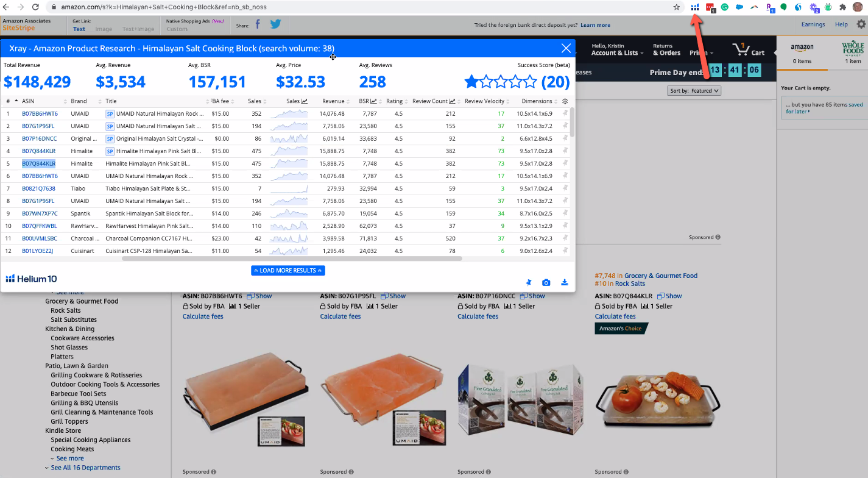The image size is (868, 478).
Task: Click Learn more about bank deposit
Action: (595, 25)
